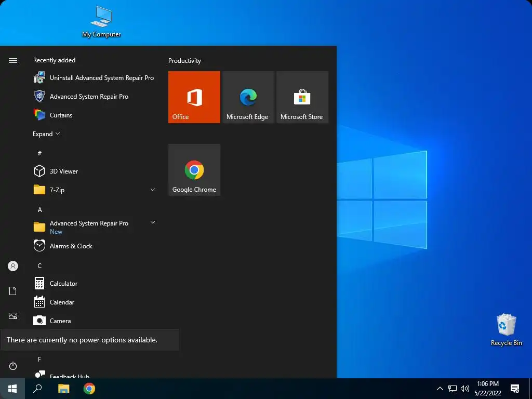Open the Office tile
Viewport: 532px width, 399px height.
[194, 97]
